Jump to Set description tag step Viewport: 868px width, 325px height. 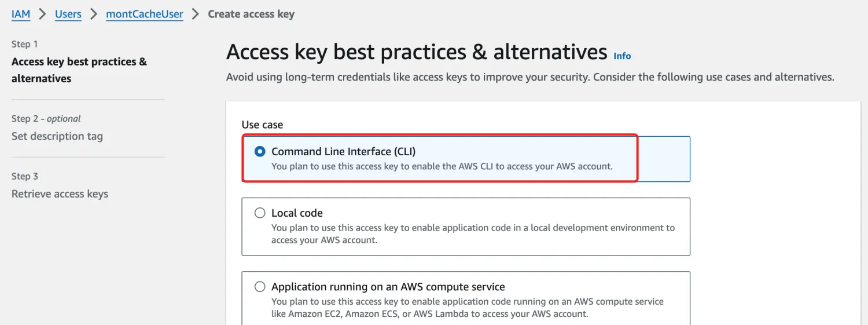[x=57, y=136]
